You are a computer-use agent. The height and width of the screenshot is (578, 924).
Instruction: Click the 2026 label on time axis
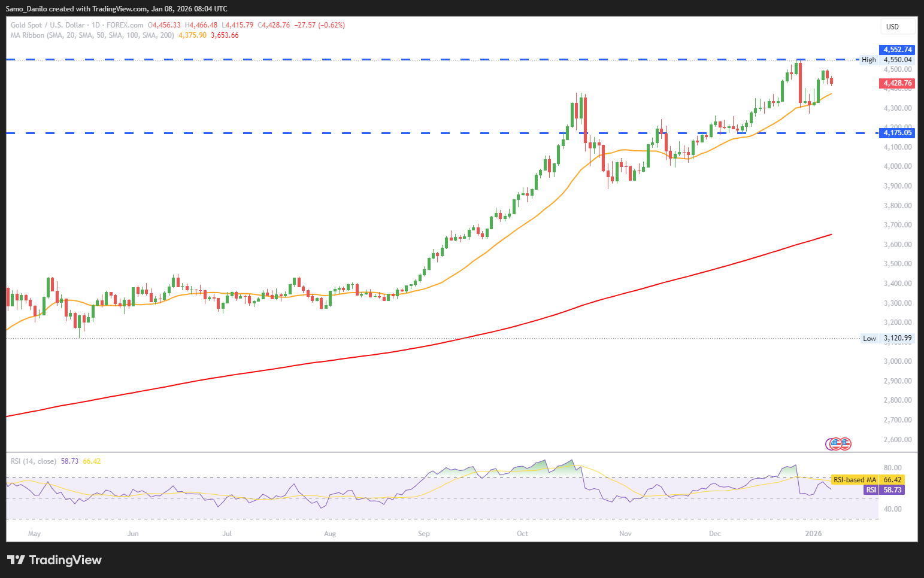coord(813,534)
